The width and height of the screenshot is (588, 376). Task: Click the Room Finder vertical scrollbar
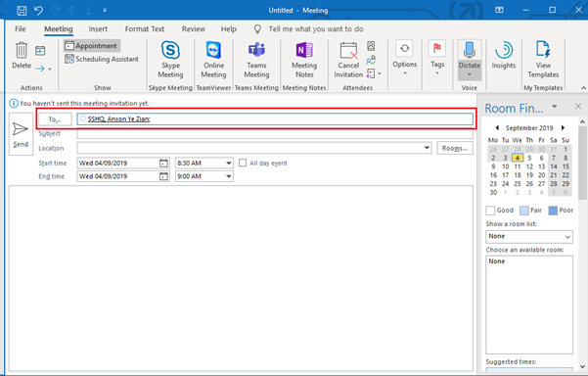(x=582, y=164)
